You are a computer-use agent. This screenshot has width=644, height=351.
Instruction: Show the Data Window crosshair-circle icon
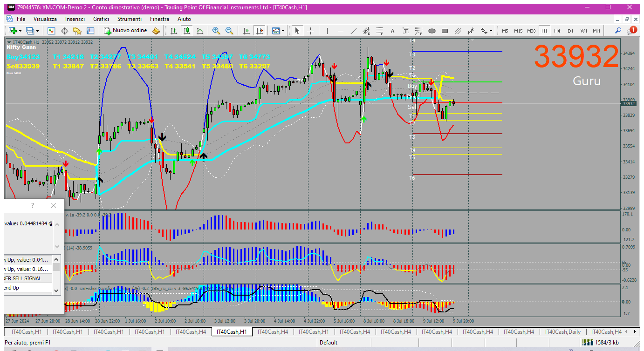[x=64, y=31]
